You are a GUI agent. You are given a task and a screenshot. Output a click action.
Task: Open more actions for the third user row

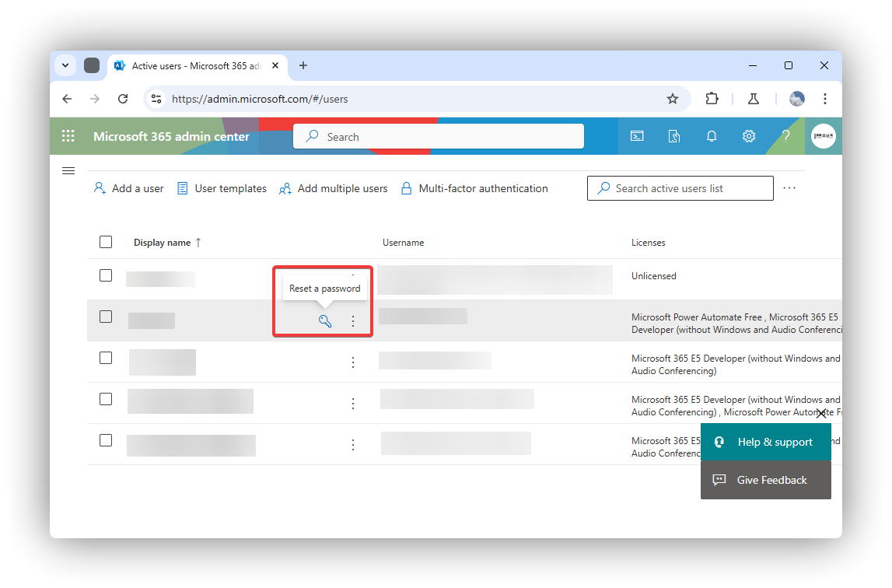(x=353, y=362)
